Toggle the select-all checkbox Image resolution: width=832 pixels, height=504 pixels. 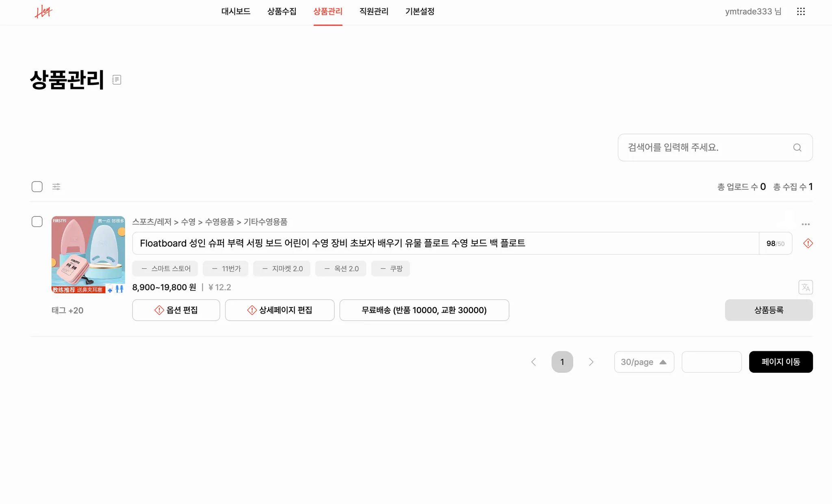coord(37,187)
